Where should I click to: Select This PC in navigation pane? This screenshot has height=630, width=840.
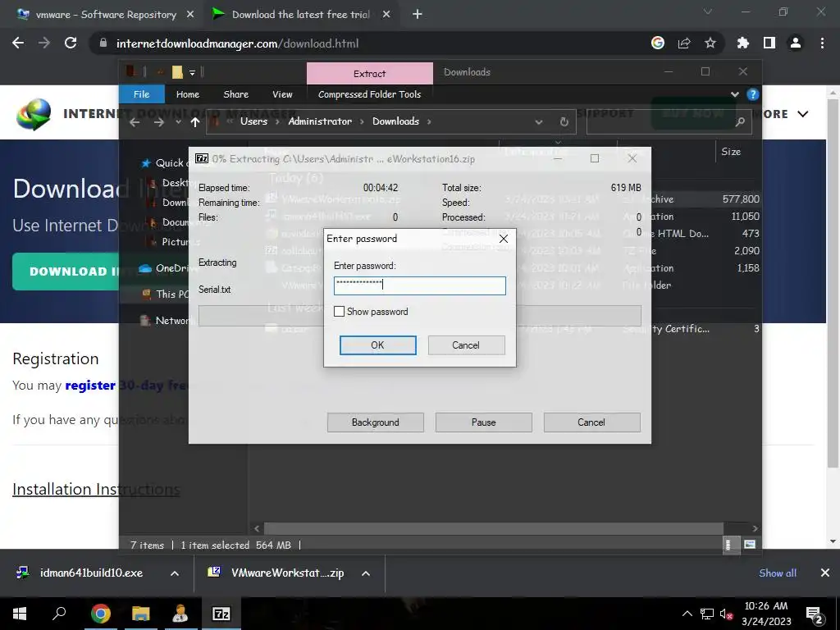pyautogui.click(x=165, y=294)
